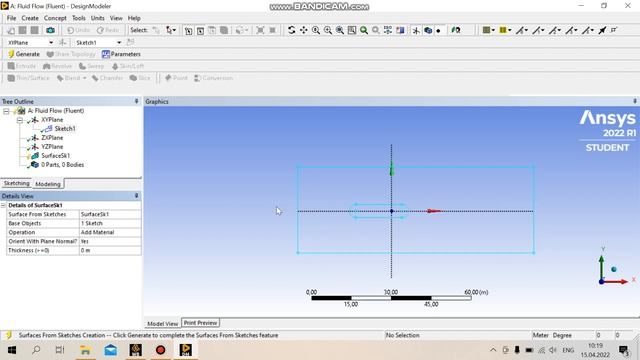640x360 pixels.
Task: Click the Operation value Add Material
Action: (x=110, y=232)
